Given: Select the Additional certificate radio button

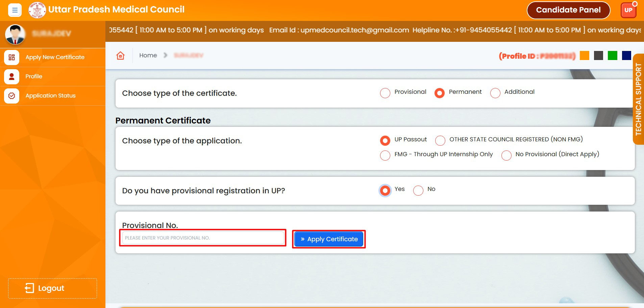Looking at the screenshot, I should click(x=495, y=93).
